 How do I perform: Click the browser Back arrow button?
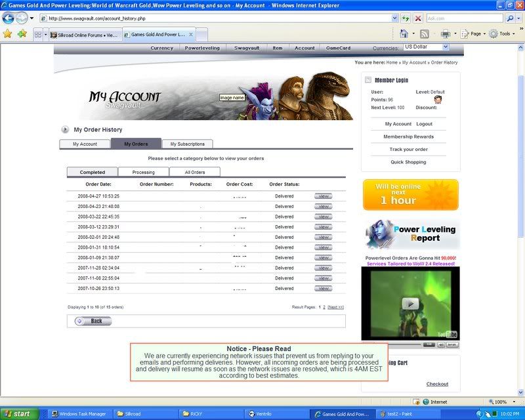(8, 18)
